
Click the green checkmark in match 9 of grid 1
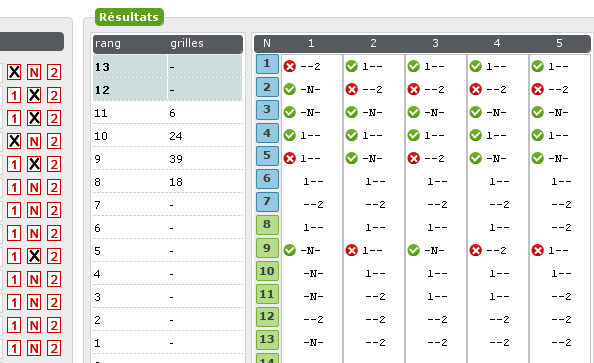(x=290, y=250)
